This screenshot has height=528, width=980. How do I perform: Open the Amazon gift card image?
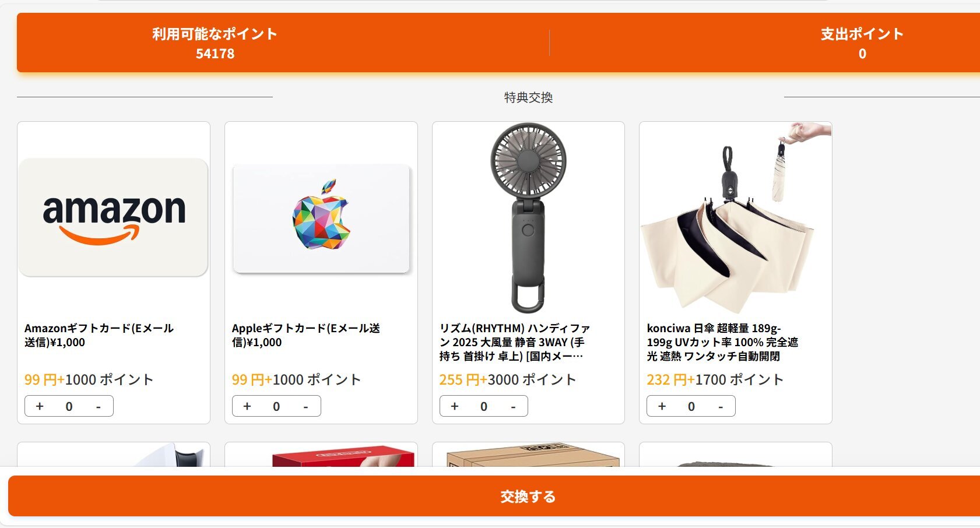pos(114,217)
